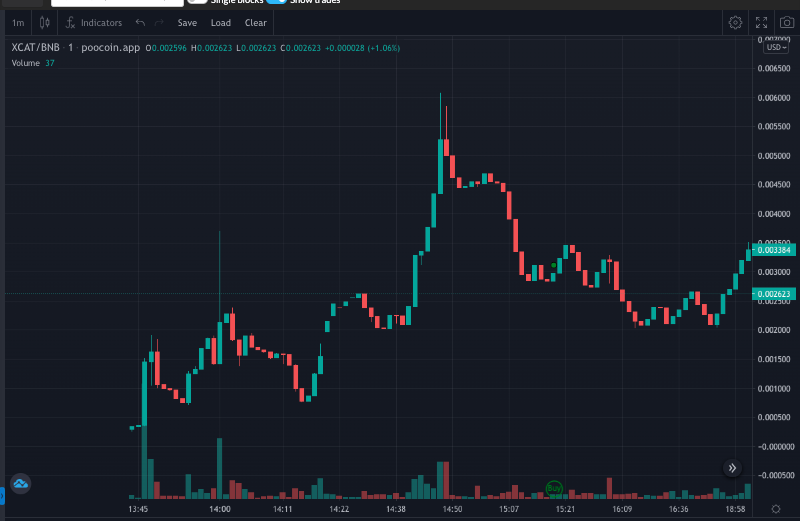Take a chart snapshot with the camera
800x521 pixels.
pyautogui.click(x=787, y=22)
